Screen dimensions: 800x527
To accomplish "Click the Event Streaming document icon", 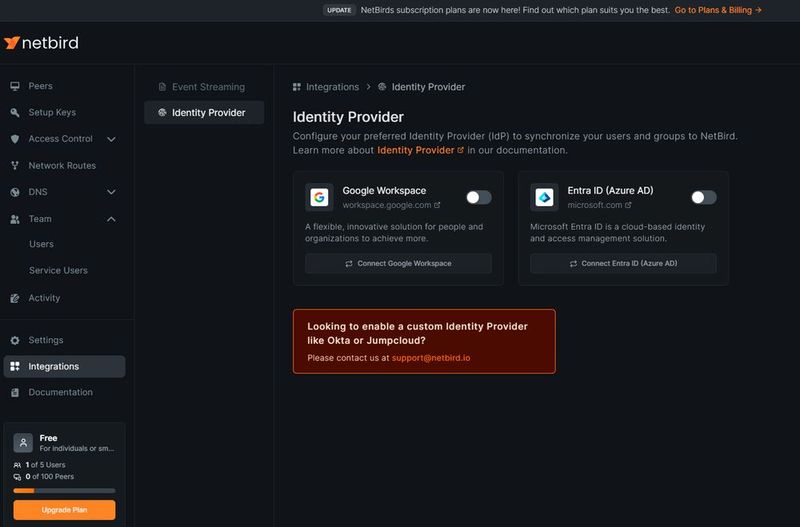I will (162, 87).
